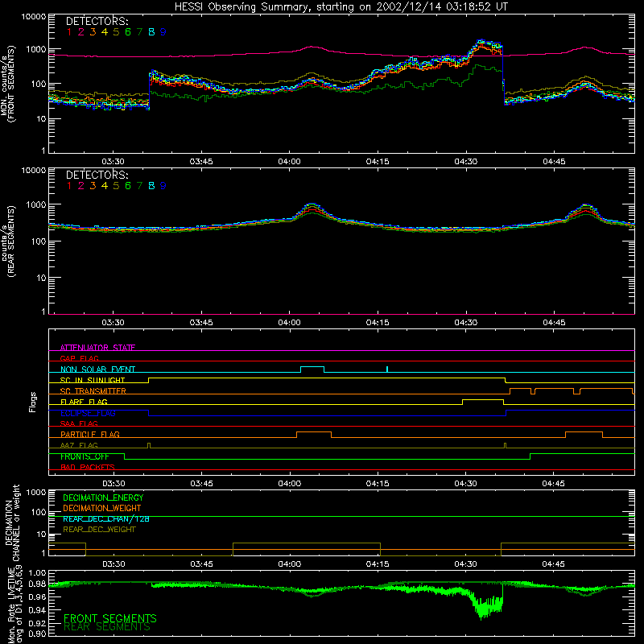644x644 pixels.
Task: Click the 0.92 tick on livetime axis
Action: pos(37,623)
